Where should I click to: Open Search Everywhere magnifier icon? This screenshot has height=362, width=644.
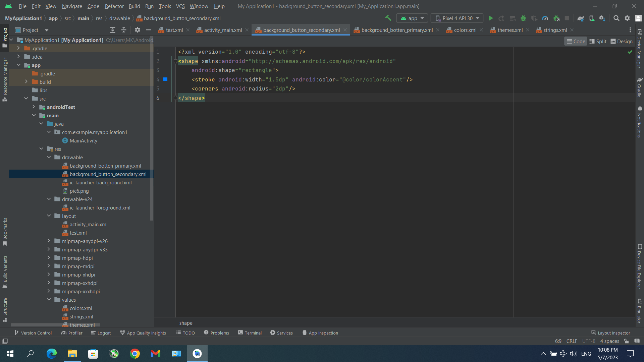coord(616,18)
